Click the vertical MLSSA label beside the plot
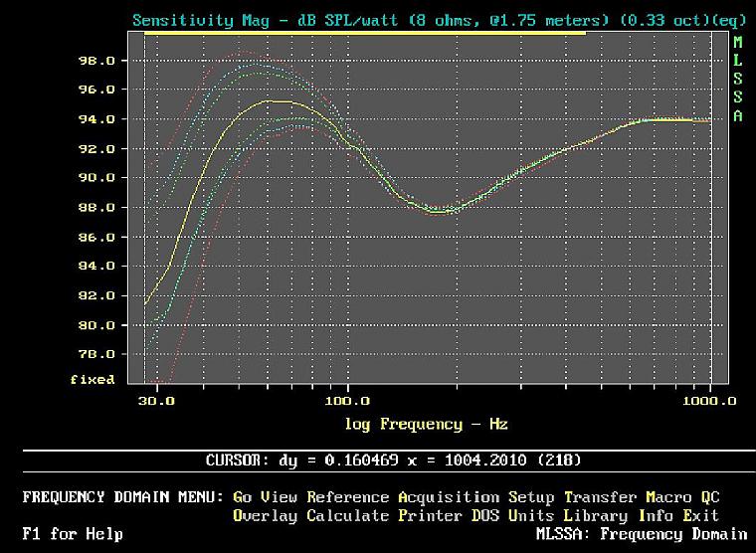Image resolution: width=756 pixels, height=553 pixels. pyautogui.click(x=738, y=79)
